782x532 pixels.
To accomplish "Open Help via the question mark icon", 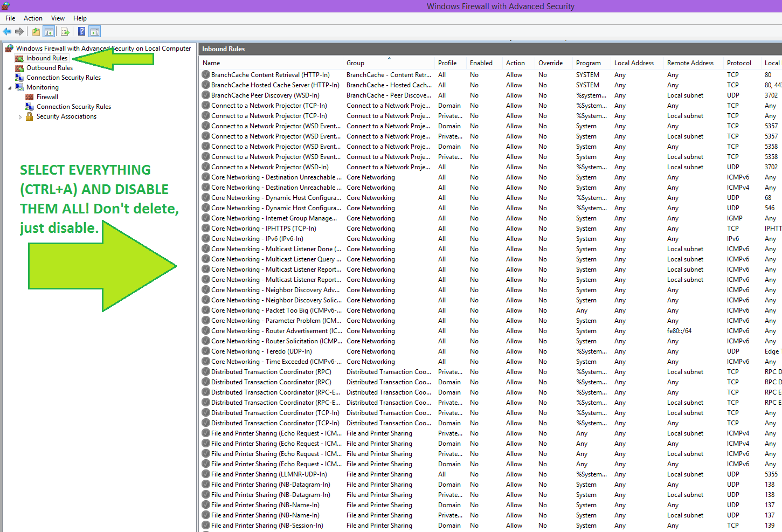I will click(x=82, y=32).
